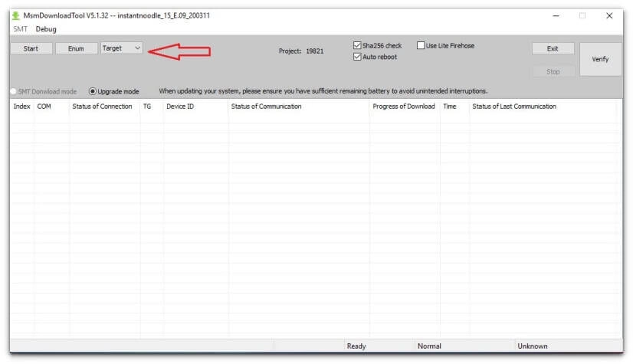The height and width of the screenshot is (364, 633).
Task: Click the Exit button
Action: pos(553,48)
